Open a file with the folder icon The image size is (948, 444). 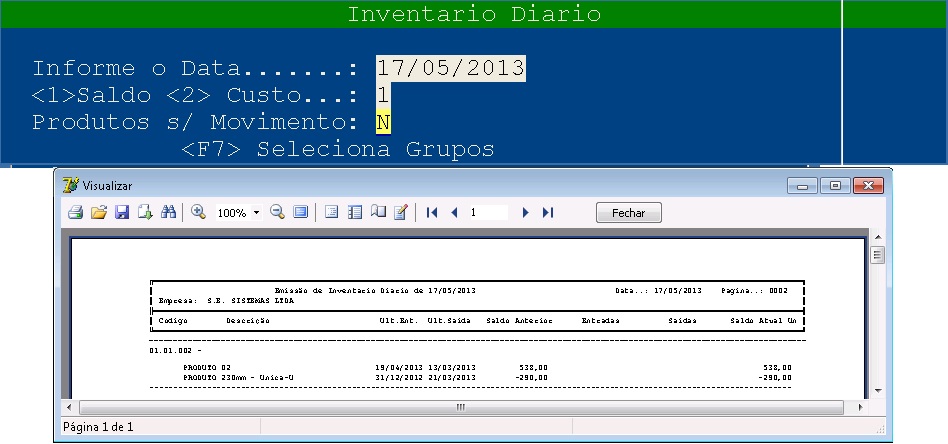coord(98,213)
